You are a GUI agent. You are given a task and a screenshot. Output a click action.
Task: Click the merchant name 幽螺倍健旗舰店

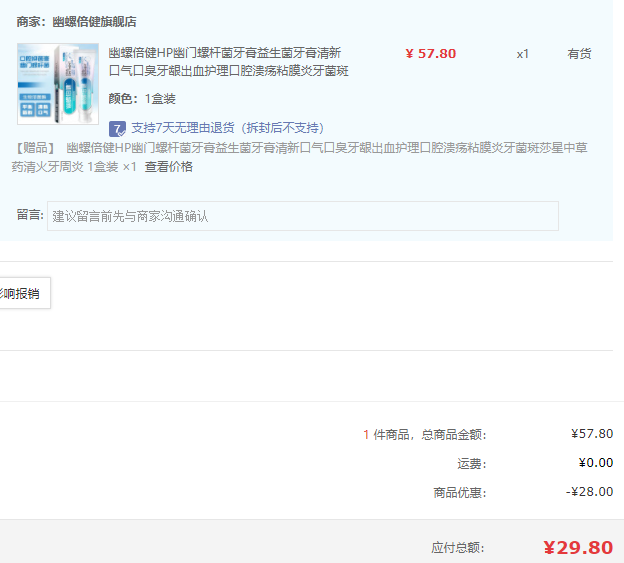pos(94,22)
